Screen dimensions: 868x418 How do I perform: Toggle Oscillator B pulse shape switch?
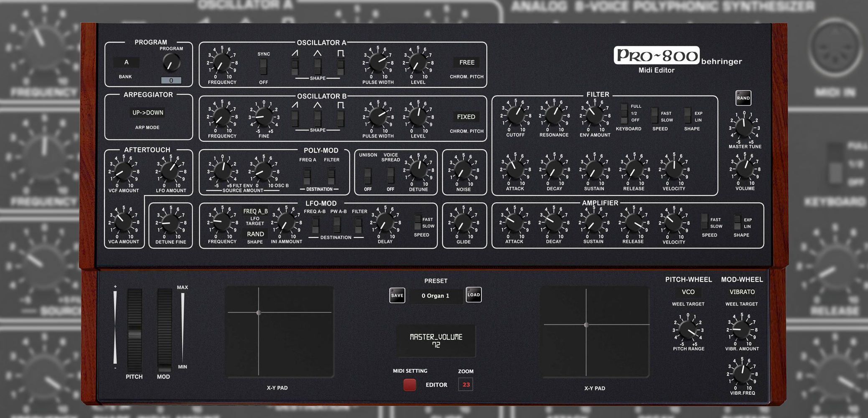pyautogui.click(x=341, y=118)
